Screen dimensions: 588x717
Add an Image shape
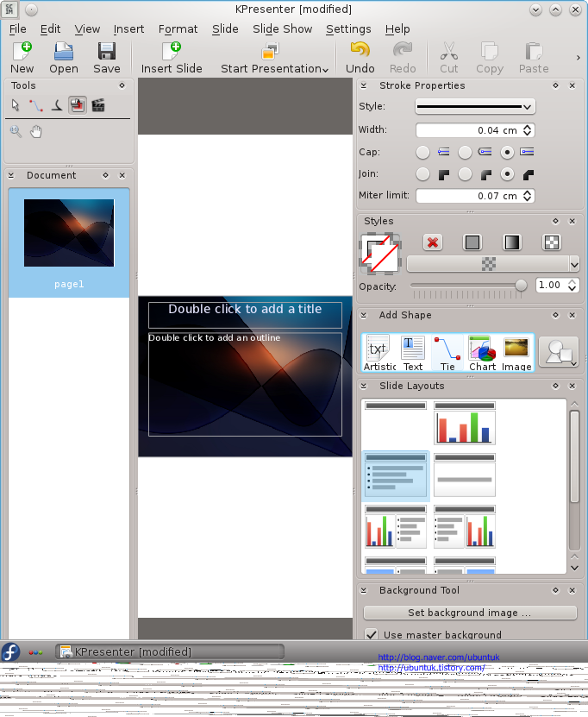pos(516,353)
